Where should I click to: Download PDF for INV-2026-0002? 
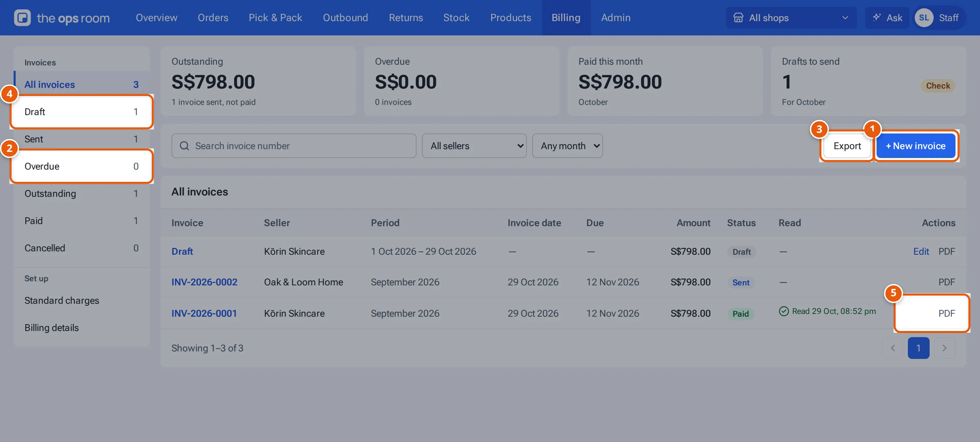(x=947, y=282)
